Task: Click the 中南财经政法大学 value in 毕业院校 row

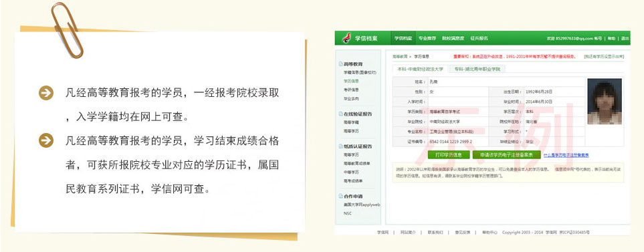Action: tap(445, 122)
